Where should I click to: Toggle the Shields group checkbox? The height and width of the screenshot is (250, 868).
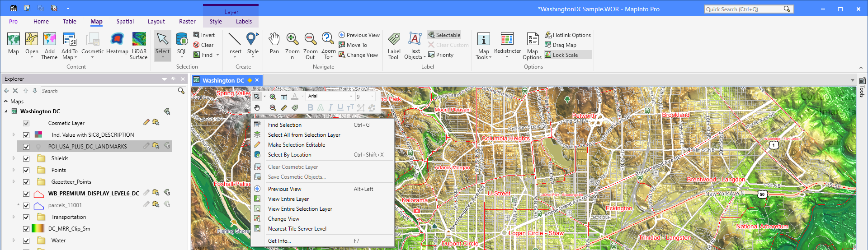point(26,158)
